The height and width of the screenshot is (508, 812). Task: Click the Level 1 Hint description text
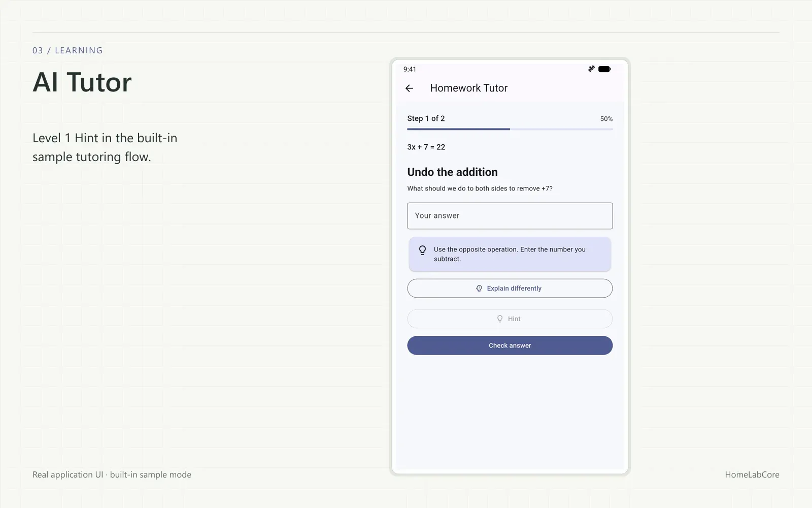[x=105, y=147]
